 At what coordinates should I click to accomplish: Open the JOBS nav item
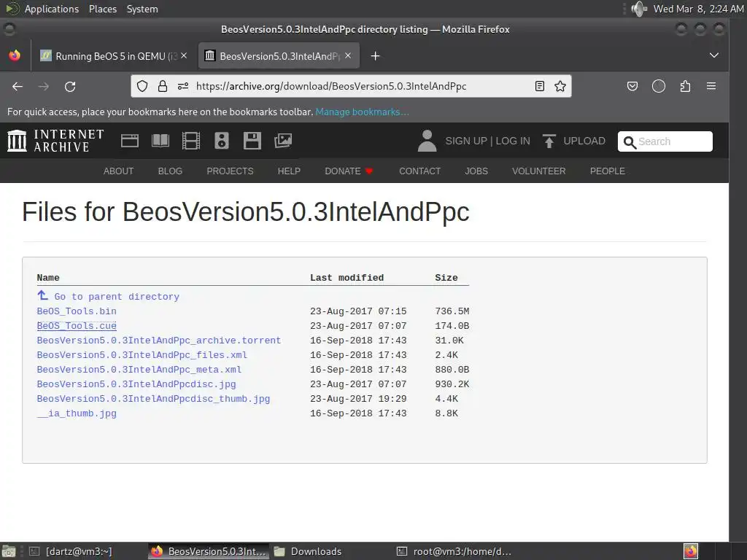coord(476,171)
